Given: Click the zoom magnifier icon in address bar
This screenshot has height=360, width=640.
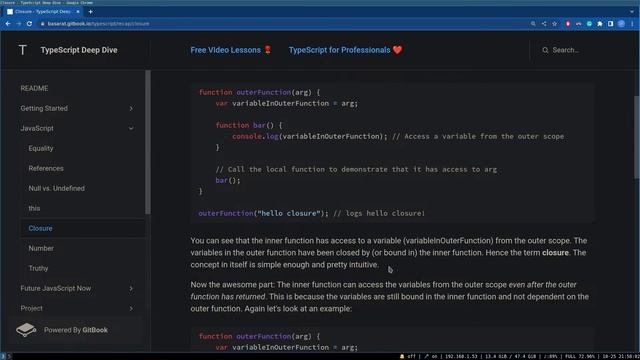Looking at the screenshot, I should click(533, 24).
